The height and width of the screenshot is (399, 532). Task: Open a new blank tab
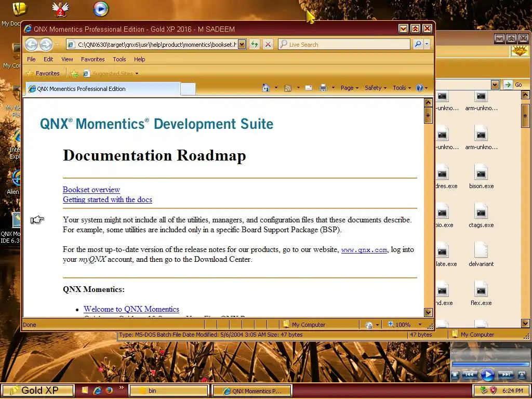pyautogui.click(x=188, y=89)
